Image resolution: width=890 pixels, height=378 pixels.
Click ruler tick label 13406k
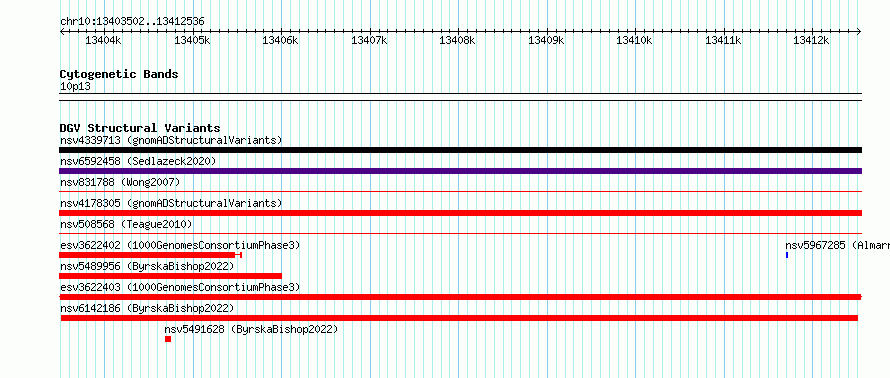(x=280, y=40)
